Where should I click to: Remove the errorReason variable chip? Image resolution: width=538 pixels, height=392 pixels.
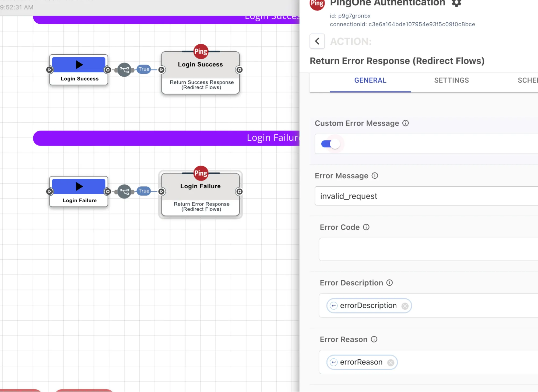click(x=391, y=363)
